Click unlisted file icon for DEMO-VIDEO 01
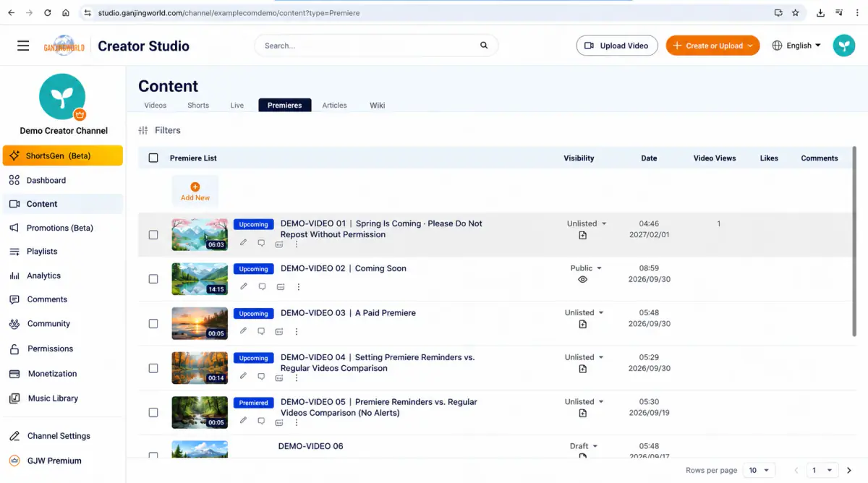 tap(583, 235)
